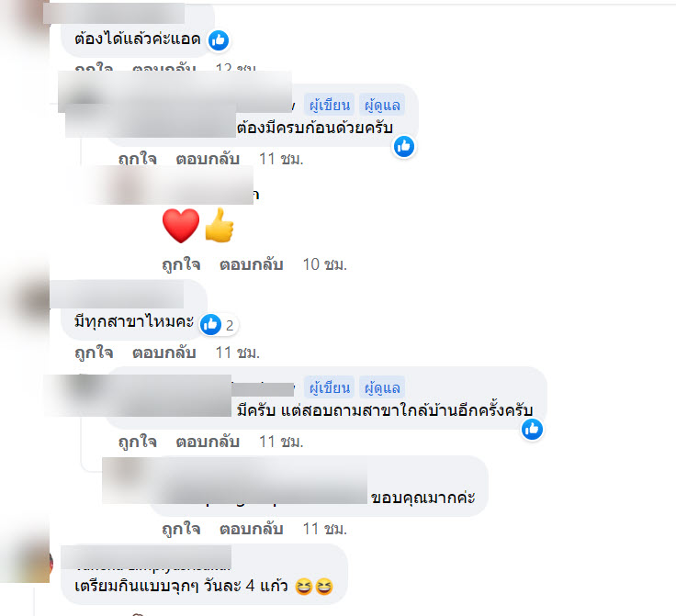Like มีทุกสาขาไหมคะ comment via ถูกใจ
Viewport: 676px width, 616px height.
[x=94, y=353]
